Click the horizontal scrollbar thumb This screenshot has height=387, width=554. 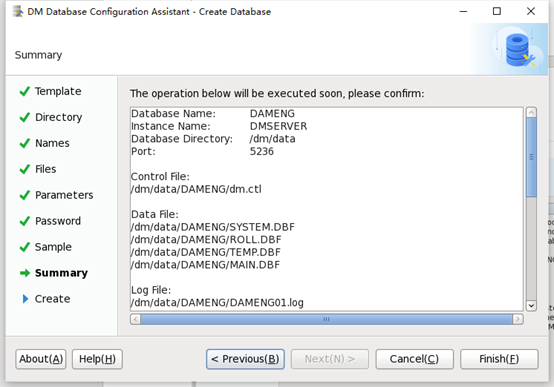(x=326, y=319)
